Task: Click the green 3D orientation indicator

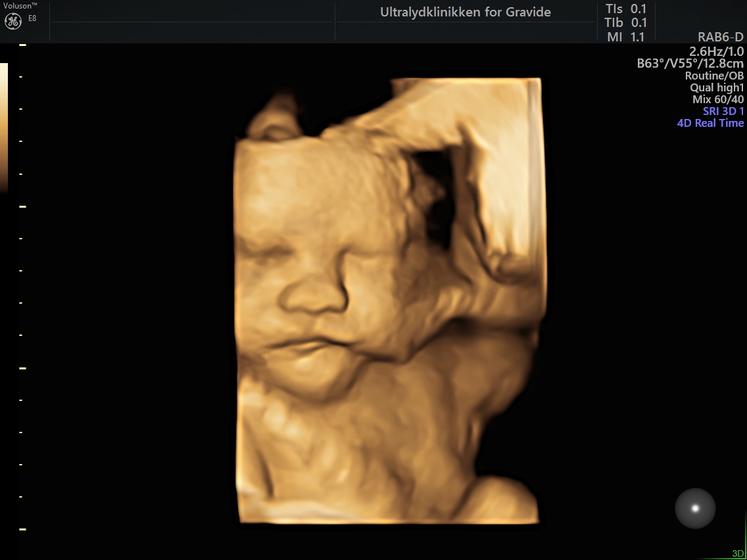Action: pos(736,554)
